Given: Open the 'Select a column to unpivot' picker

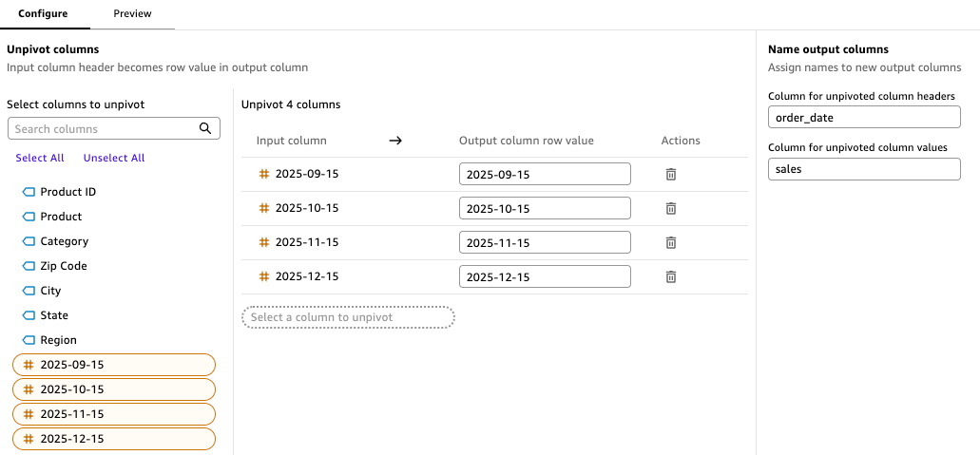Looking at the screenshot, I should click(348, 317).
